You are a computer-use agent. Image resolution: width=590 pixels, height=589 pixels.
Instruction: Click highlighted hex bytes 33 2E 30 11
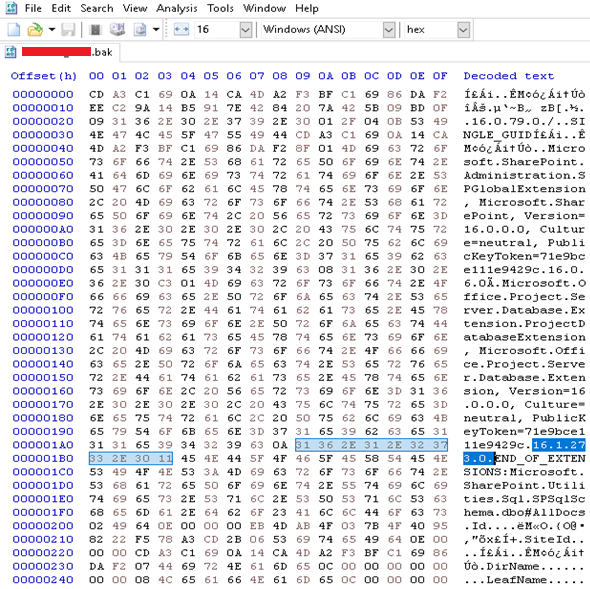(131, 458)
